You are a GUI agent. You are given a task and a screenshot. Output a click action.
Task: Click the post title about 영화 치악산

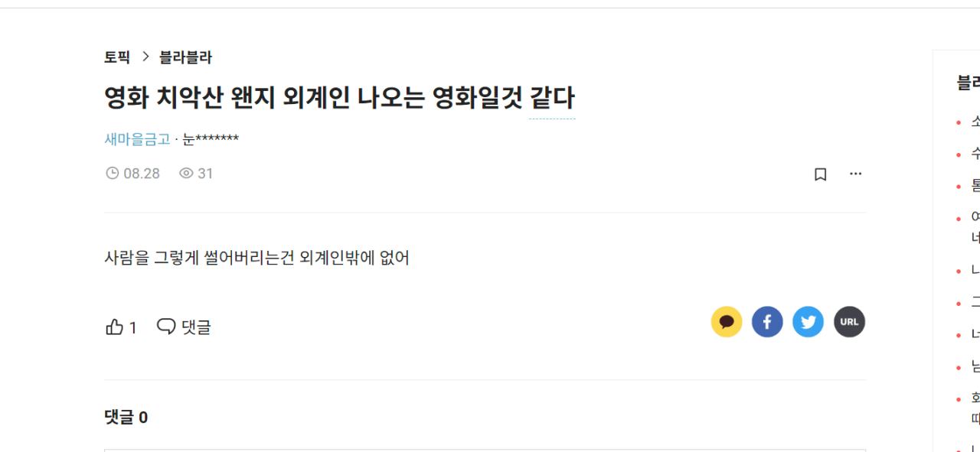pyautogui.click(x=339, y=98)
